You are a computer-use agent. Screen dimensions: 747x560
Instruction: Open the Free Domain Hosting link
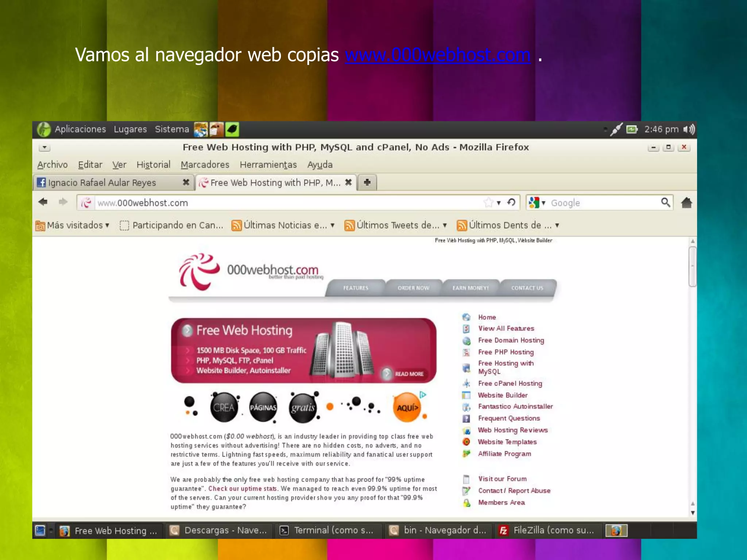coord(511,340)
